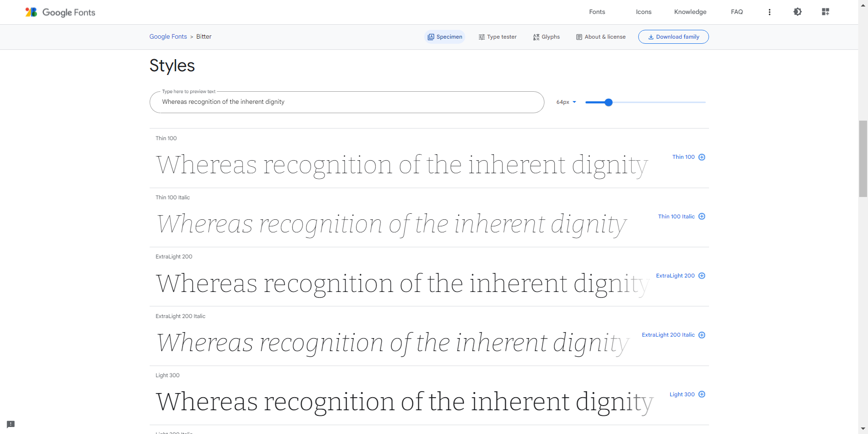Image resolution: width=868 pixels, height=434 pixels.
Task: Add Thin 100 style with plus icon
Action: 702,157
